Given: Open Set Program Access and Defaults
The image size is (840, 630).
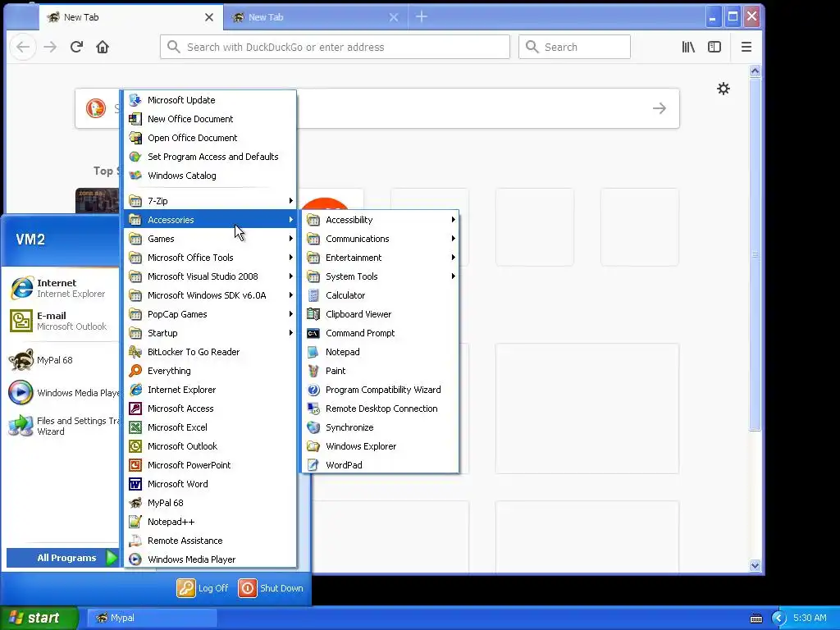Looking at the screenshot, I should [210, 157].
